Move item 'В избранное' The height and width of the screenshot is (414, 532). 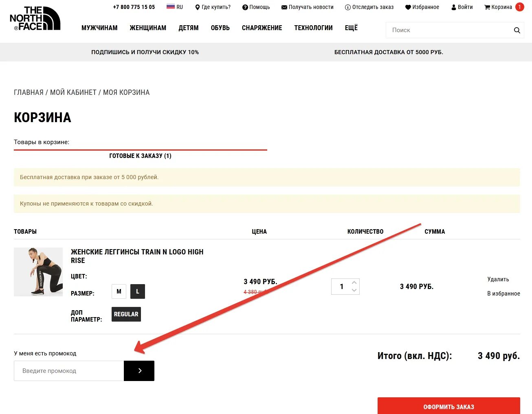point(503,294)
